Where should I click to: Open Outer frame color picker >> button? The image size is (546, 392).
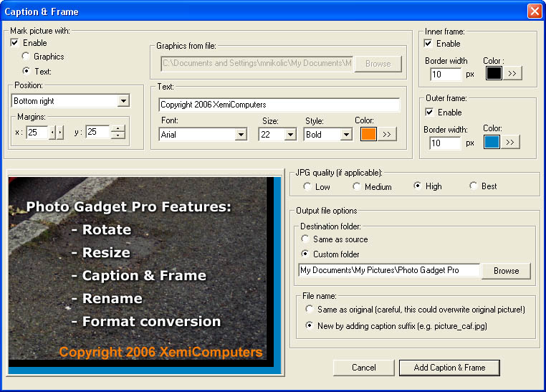tap(510, 142)
